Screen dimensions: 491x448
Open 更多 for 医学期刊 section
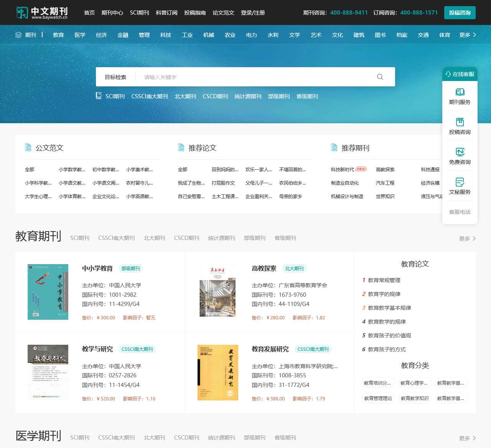468,438
